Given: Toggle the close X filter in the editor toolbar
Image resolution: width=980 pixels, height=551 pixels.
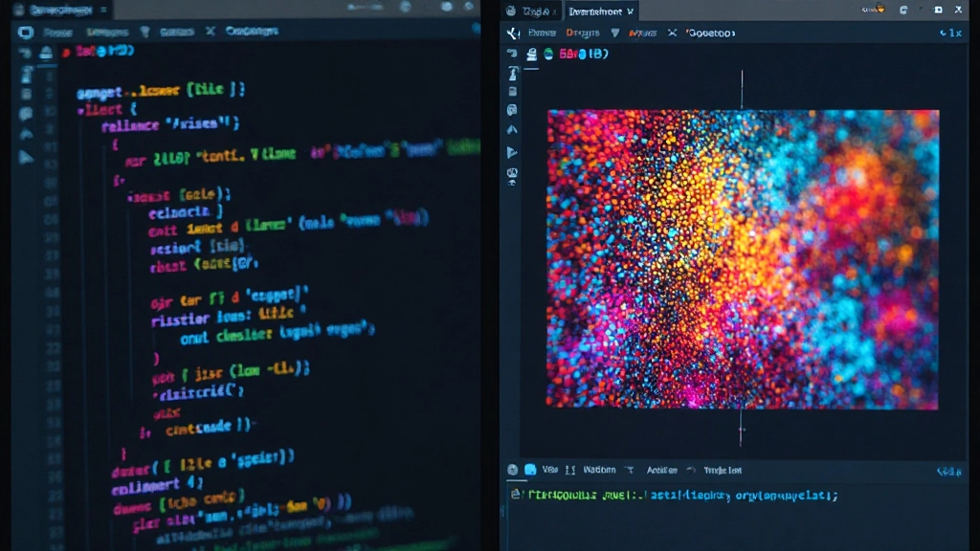Looking at the screenshot, I should coord(210,32).
